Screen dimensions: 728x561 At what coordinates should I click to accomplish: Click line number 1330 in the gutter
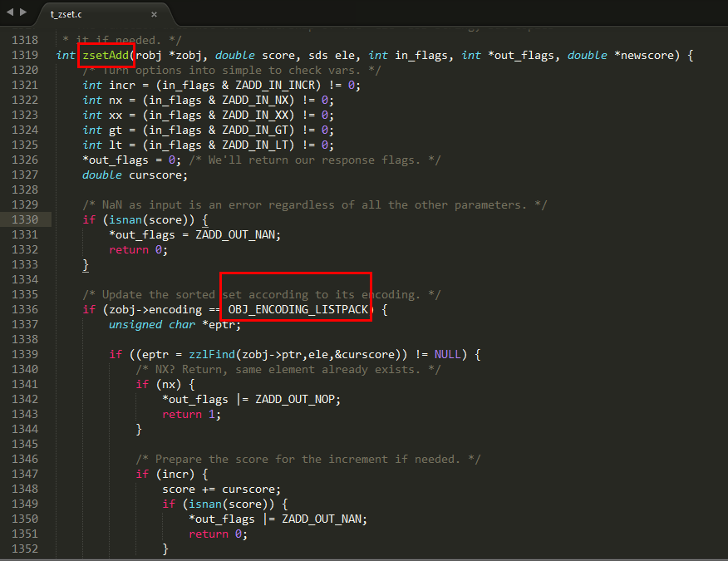point(25,219)
